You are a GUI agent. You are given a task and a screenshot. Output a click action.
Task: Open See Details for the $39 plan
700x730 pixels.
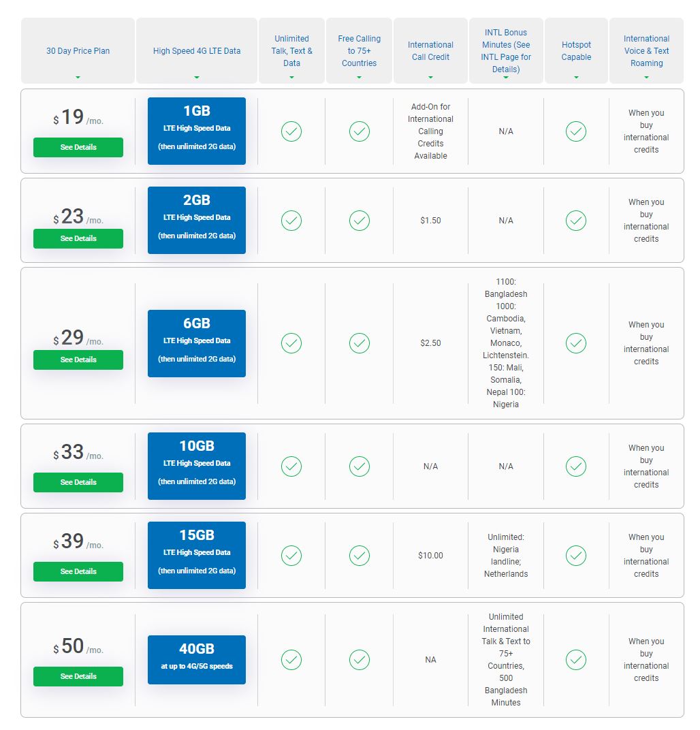tap(78, 572)
